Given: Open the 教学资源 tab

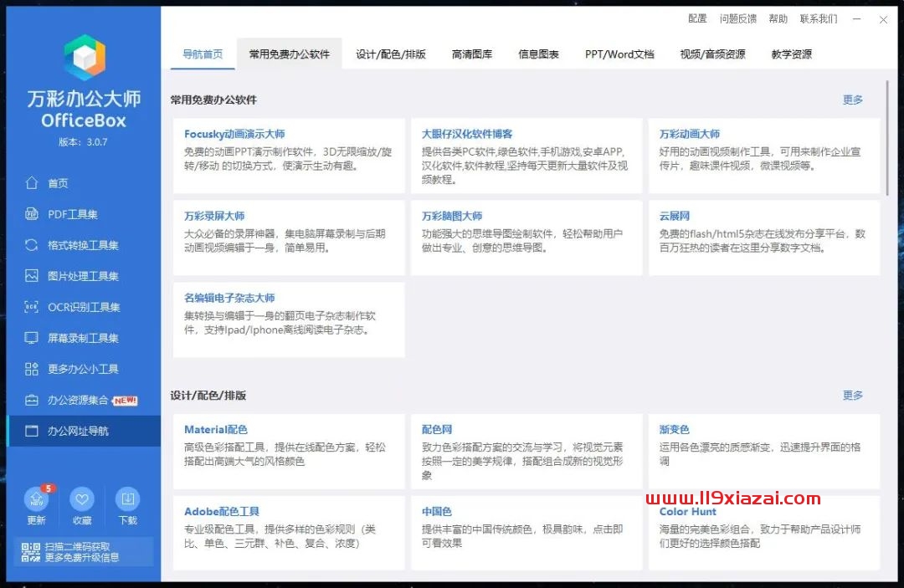Looking at the screenshot, I should (x=792, y=54).
